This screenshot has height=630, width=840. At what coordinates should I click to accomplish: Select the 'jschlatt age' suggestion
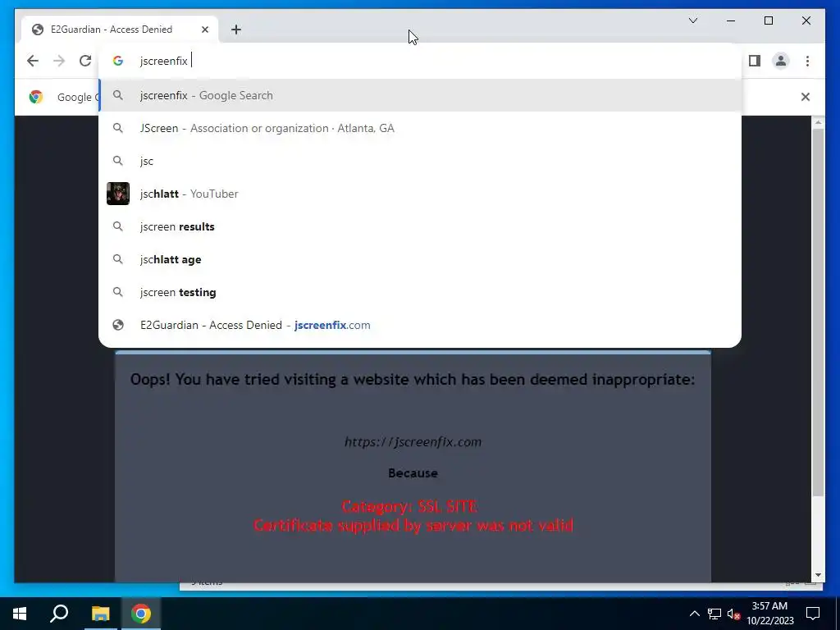(x=420, y=259)
